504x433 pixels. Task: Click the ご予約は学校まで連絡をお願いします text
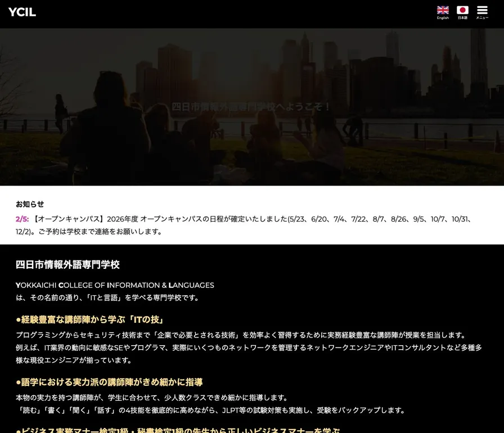[x=101, y=232]
